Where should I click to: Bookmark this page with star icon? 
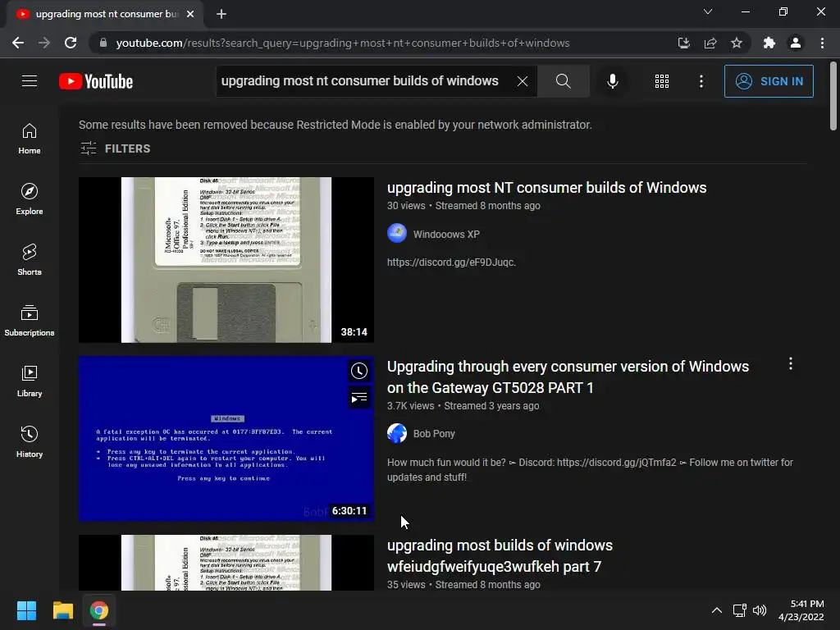point(737,43)
